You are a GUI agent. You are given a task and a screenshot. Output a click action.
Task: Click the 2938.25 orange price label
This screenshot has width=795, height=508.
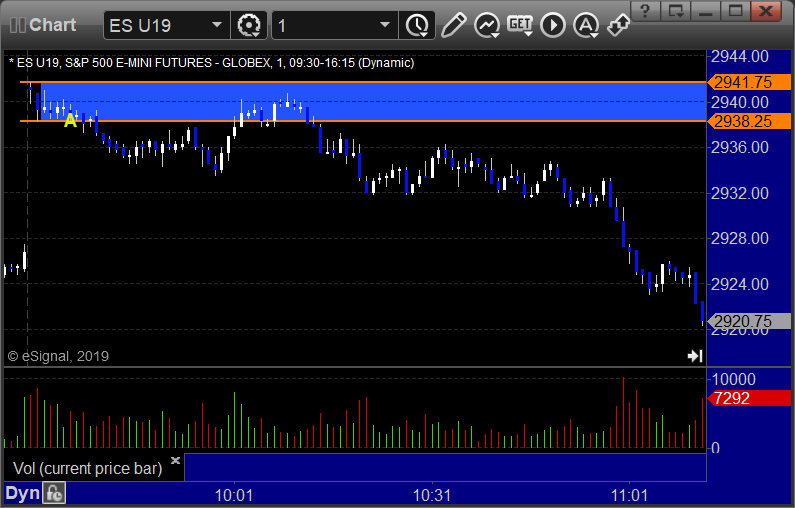pyautogui.click(x=749, y=121)
